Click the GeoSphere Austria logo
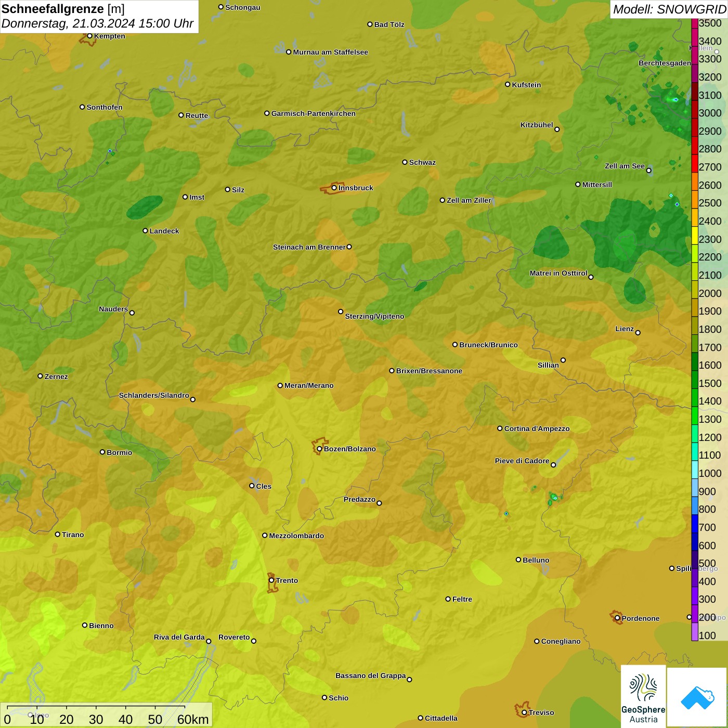 (643, 696)
